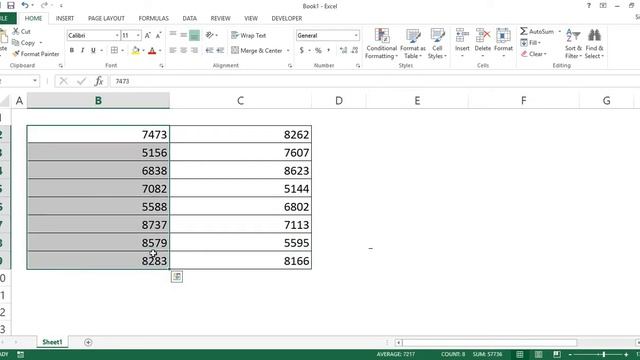This screenshot has width=640, height=360.
Task: Toggle Underline formatting
Action: 93,50
